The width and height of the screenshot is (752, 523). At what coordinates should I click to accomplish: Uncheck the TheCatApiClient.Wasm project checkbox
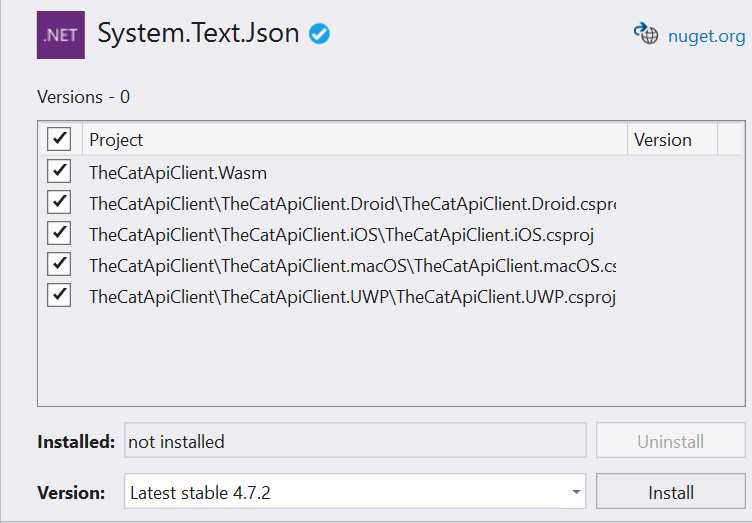59,171
